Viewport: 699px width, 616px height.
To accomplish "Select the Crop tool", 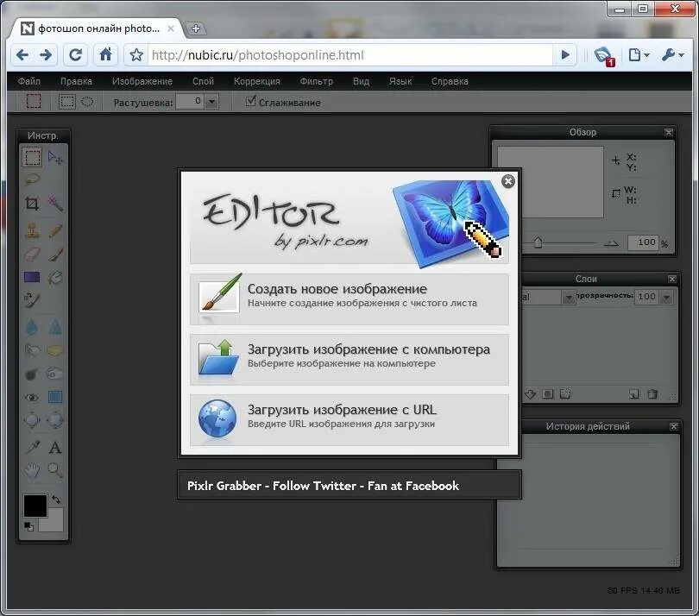I will pos(32,204).
